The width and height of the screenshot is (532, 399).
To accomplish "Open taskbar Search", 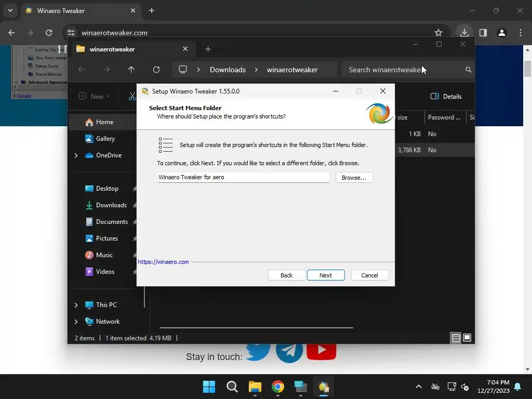I will [232, 387].
